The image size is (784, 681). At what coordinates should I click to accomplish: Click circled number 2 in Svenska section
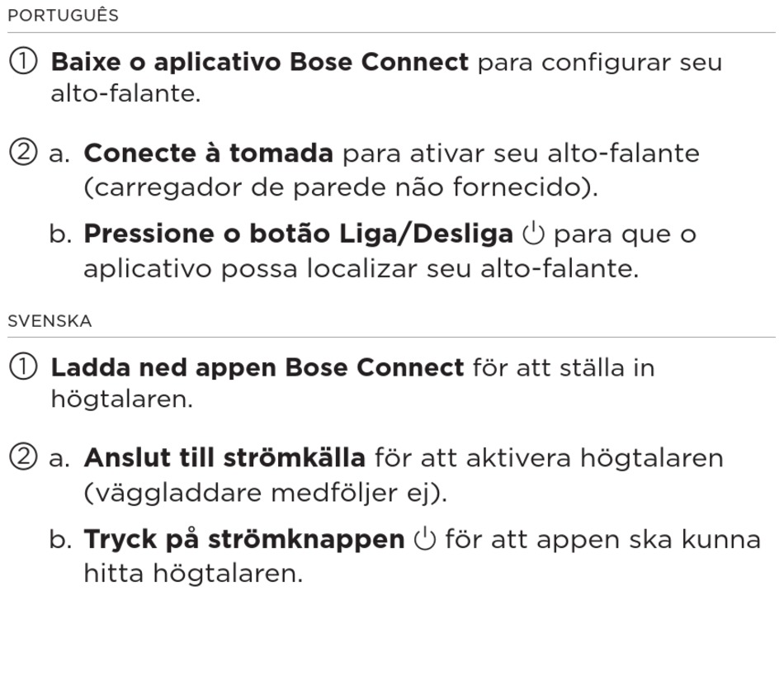click(23, 457)
